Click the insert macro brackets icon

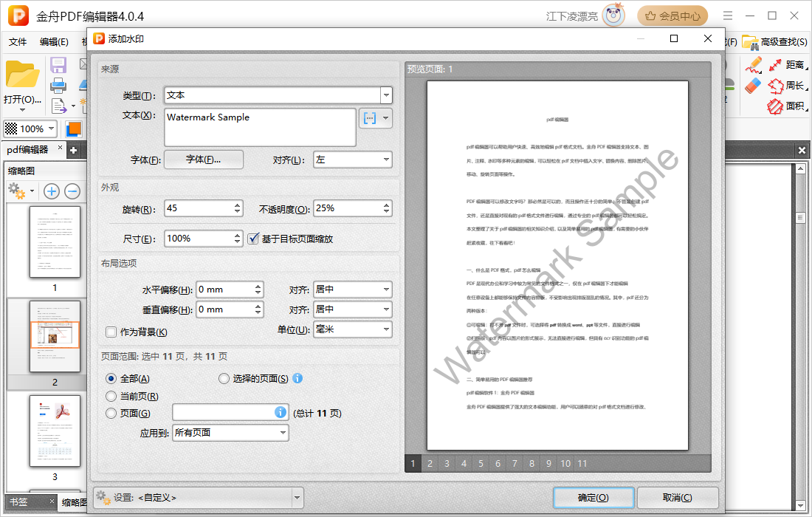click(370, 118)
